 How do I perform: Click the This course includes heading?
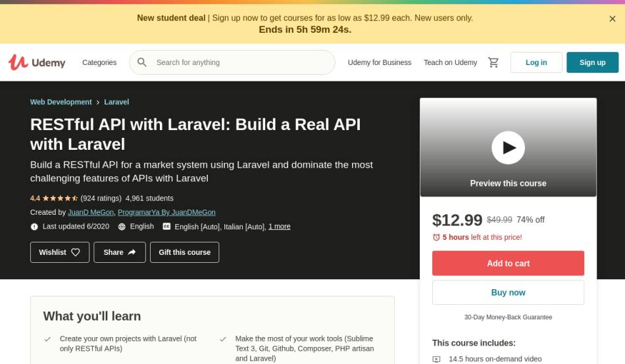(x=474, y=343)
